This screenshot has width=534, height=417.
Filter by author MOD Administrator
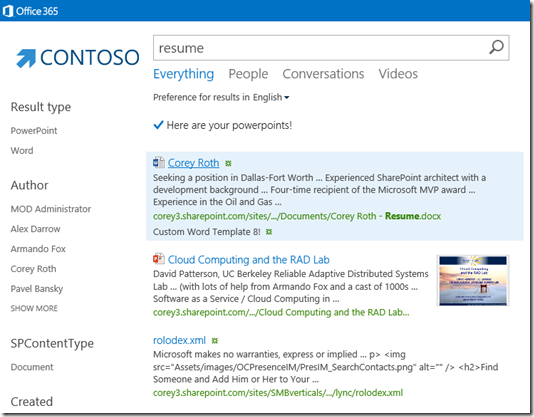51,209
